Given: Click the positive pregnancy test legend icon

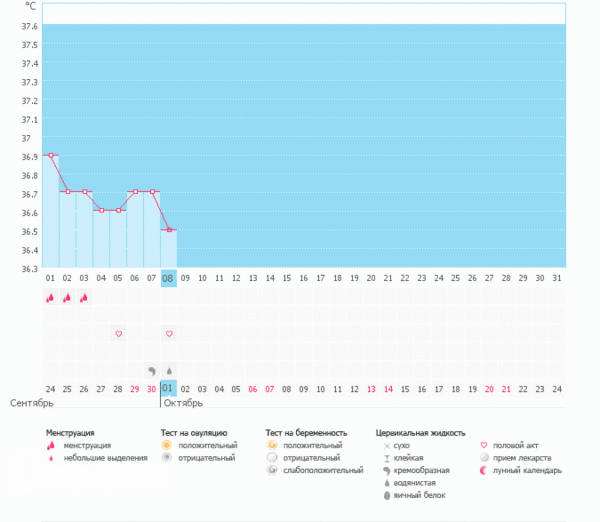Looking at the screenshot, I should pyautogui.click(x=272, y=445).
